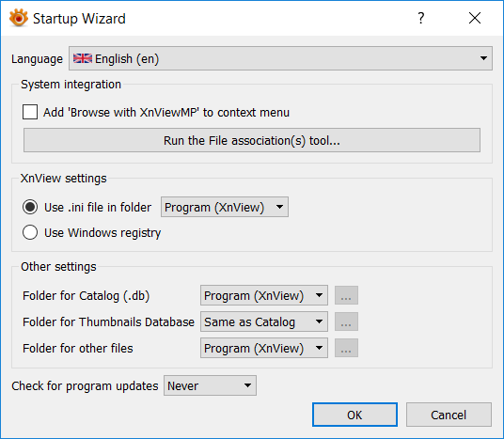Run the File association(s) tool
This screenshot has width=504, height=439.
[252, 140]
